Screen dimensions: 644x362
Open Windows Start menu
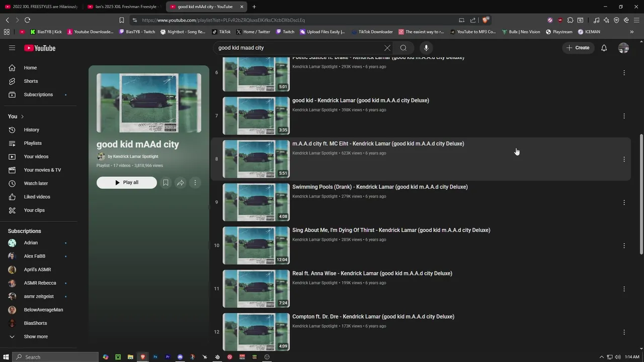(6, 357)
